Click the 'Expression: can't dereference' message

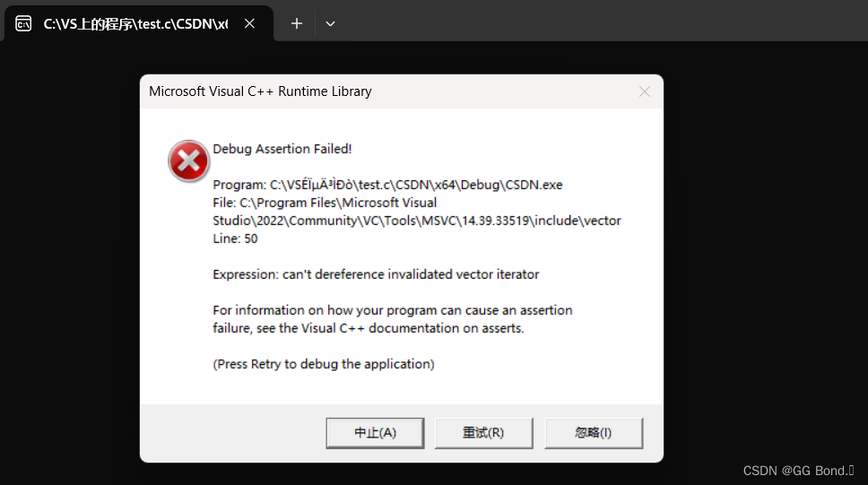[x=376, y=274]
